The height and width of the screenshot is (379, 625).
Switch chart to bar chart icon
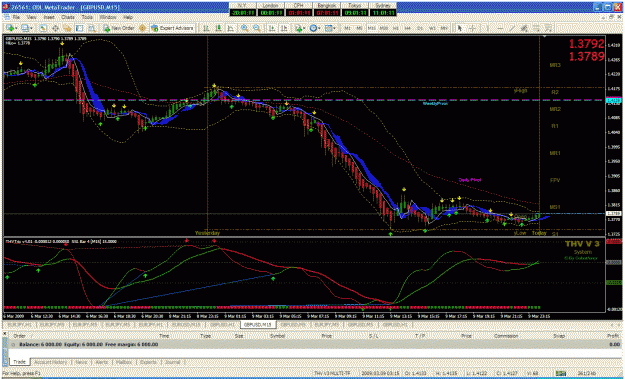point(206,28)
